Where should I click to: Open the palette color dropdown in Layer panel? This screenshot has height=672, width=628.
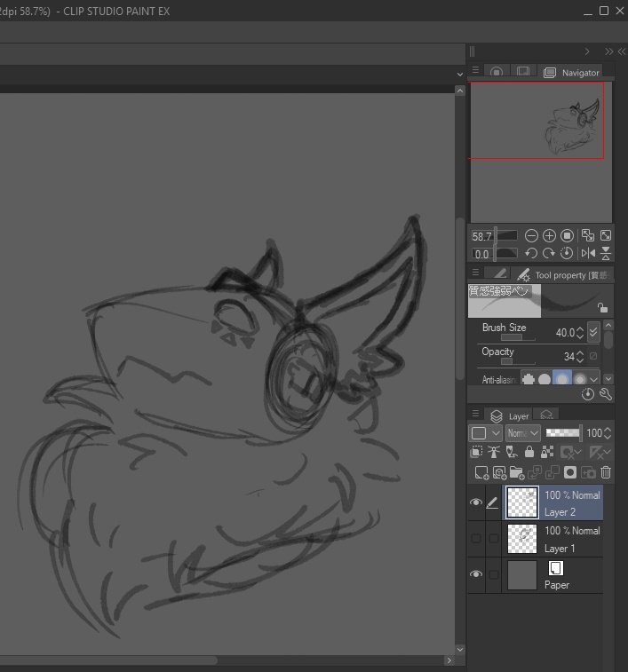[x=485, y=433]
